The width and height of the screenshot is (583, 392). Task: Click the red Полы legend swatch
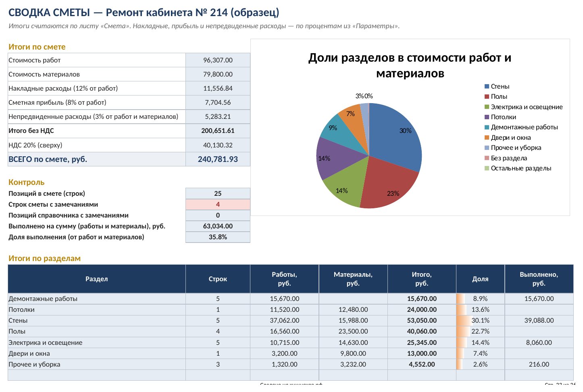pos(487,97)
